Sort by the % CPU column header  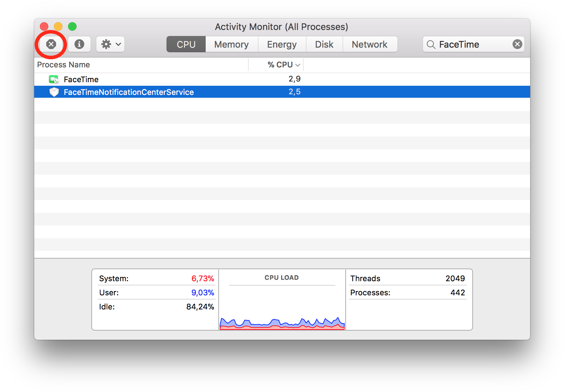pos(276,65)
